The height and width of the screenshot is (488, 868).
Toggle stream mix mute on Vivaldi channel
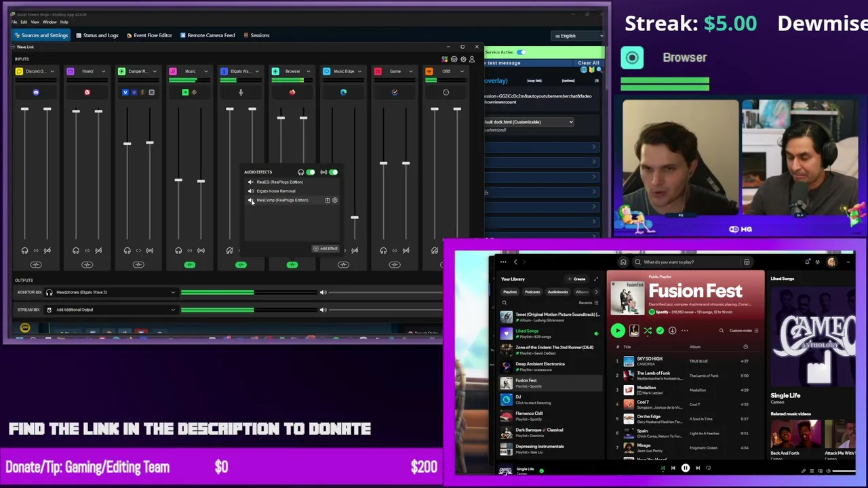tap(98, 251)
